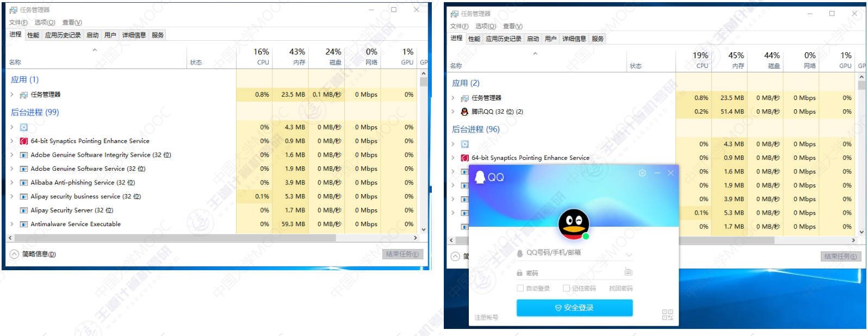
Task: Expand Adobe Genuine Software Integrity Service row
Action: (x=12, y=155)
